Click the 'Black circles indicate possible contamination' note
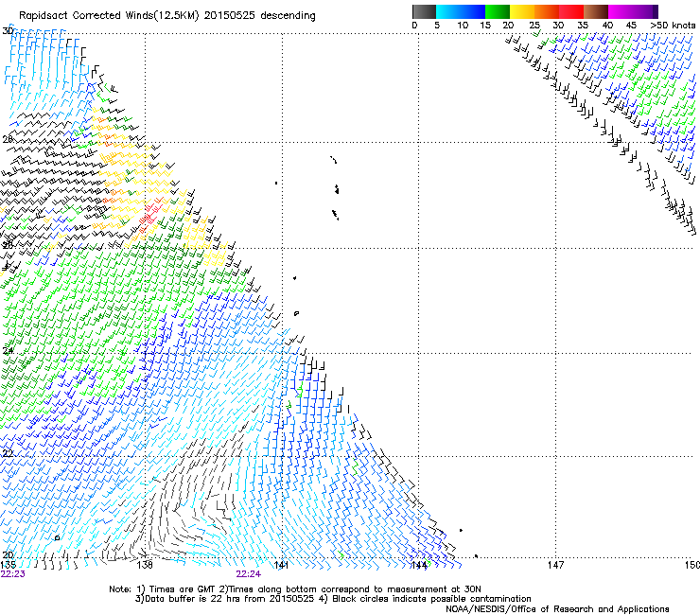The image size is (700, 615). click(431, 599)
